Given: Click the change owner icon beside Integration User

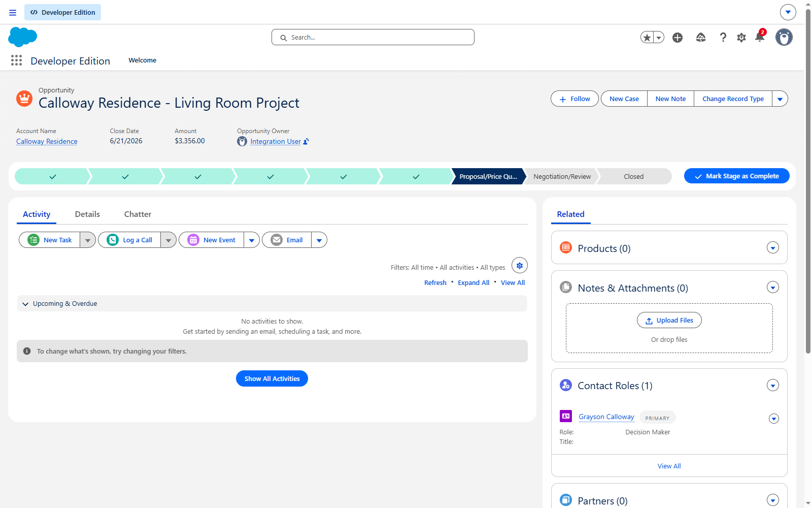Looking at the screenshot, I should point(306,142).
